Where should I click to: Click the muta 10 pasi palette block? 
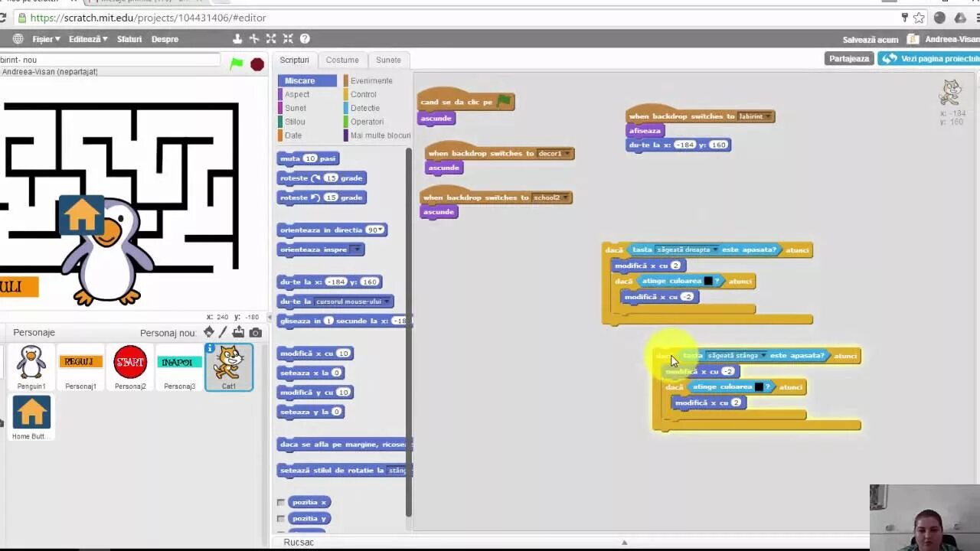click(309, 158)
